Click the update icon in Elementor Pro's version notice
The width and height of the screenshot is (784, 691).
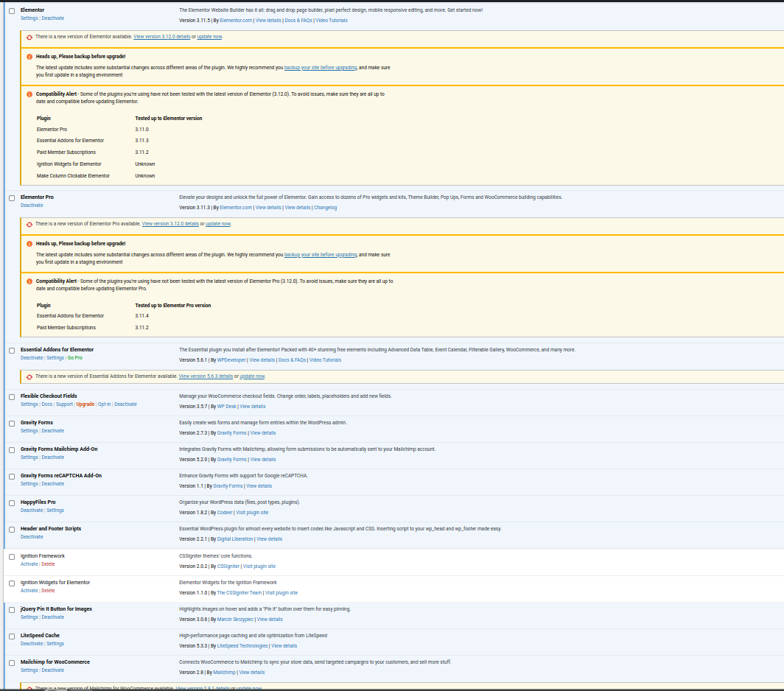[29, 224]
